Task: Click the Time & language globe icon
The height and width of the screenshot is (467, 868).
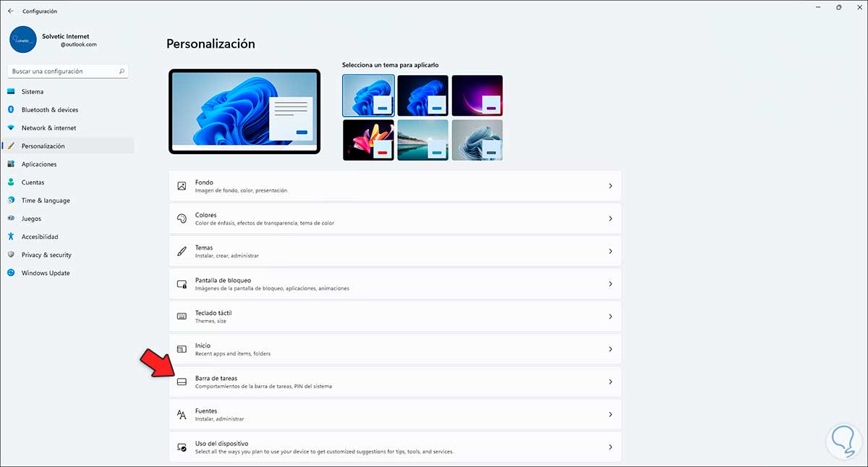Action: (11, 201)
